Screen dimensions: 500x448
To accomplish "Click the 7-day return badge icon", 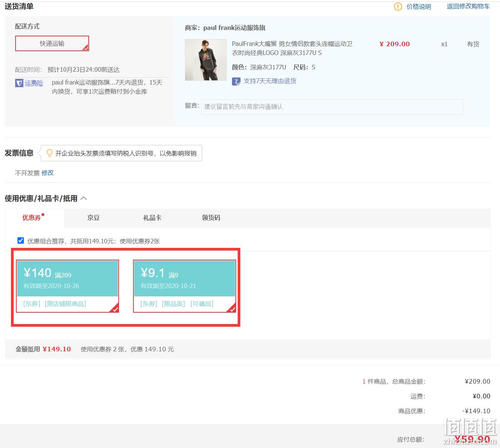I will tap(236, 81).
